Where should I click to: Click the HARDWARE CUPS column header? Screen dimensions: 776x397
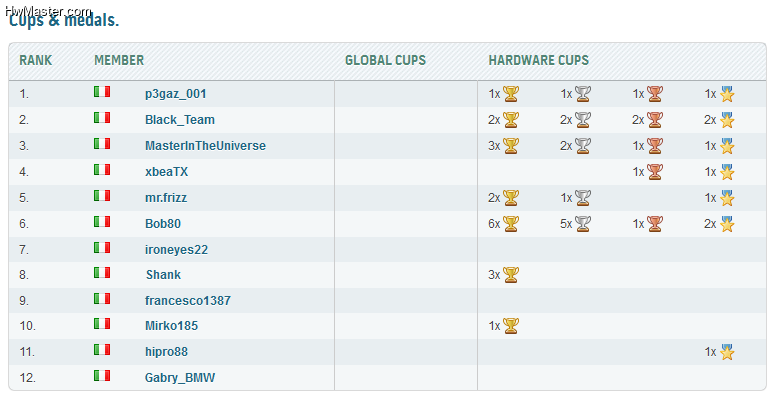click(x=538, y=60)
